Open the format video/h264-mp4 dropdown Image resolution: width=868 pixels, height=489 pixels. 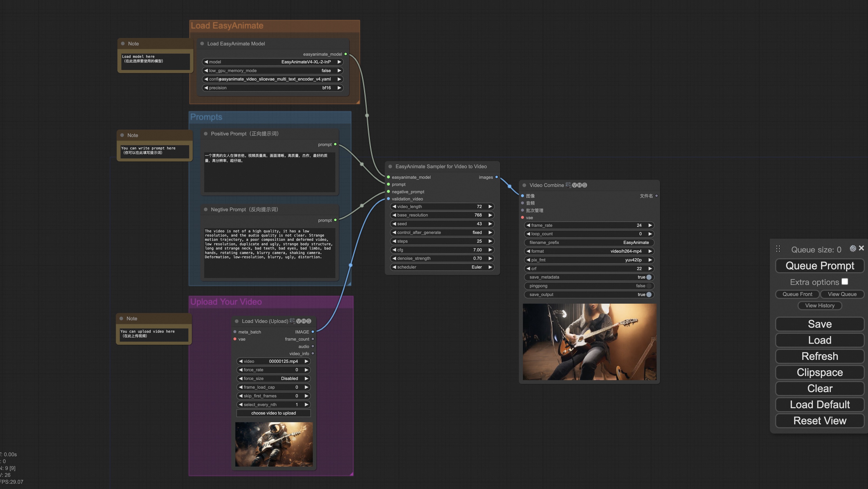589,251
